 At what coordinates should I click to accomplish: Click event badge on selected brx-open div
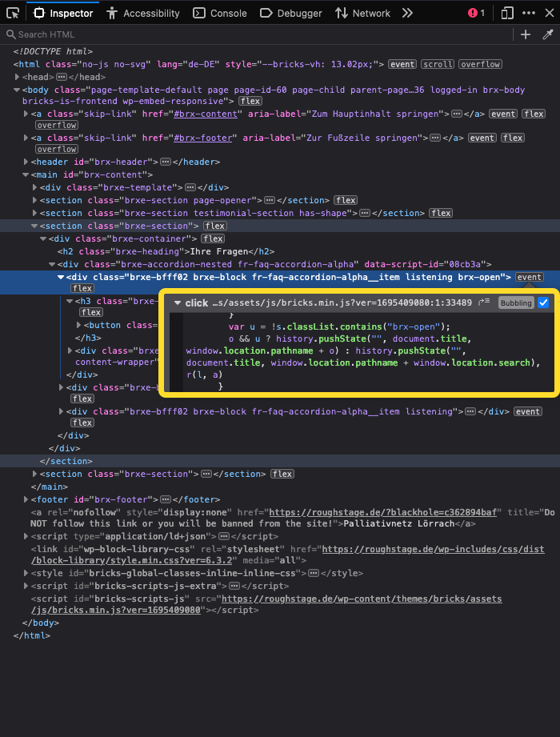tap(529, 278)
